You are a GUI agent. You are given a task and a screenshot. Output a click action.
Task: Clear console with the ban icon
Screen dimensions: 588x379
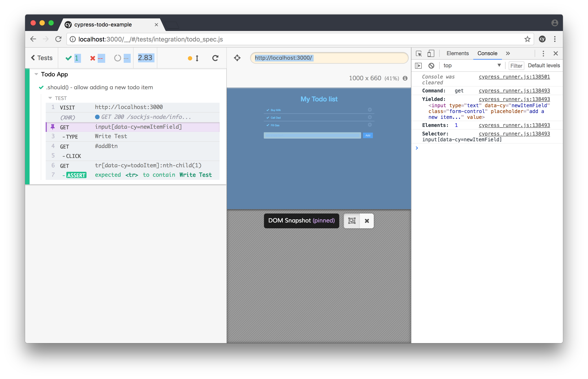coord(431,65)
